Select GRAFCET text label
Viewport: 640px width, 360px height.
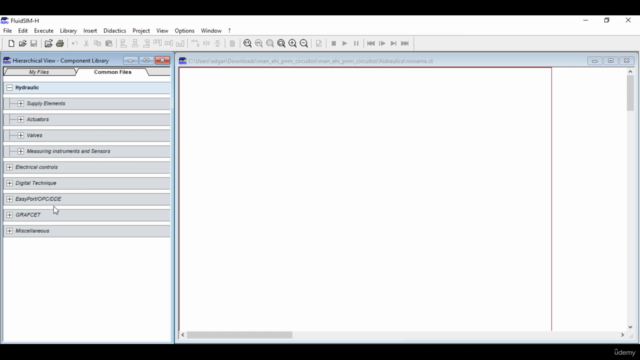coord(28,215)
